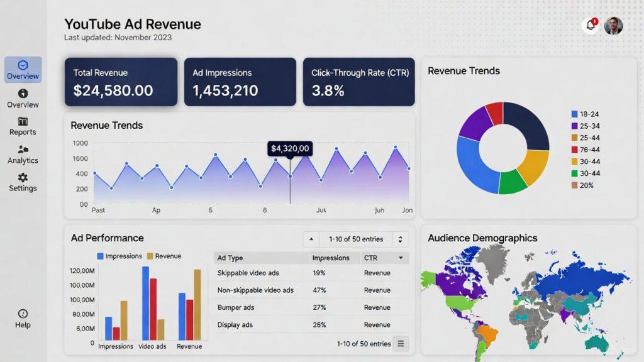644x362 pixels.
Task: Go to Reports in the sidebar
Action: (x=23, y=126)
